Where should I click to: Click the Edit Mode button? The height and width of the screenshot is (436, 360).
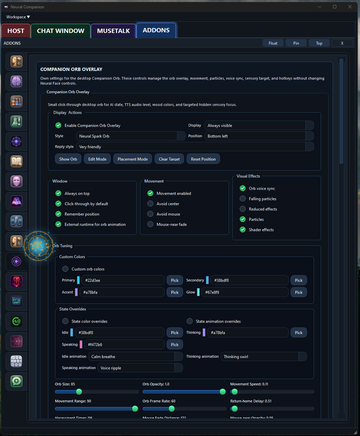pyautogui.click(x=97, y=159)
